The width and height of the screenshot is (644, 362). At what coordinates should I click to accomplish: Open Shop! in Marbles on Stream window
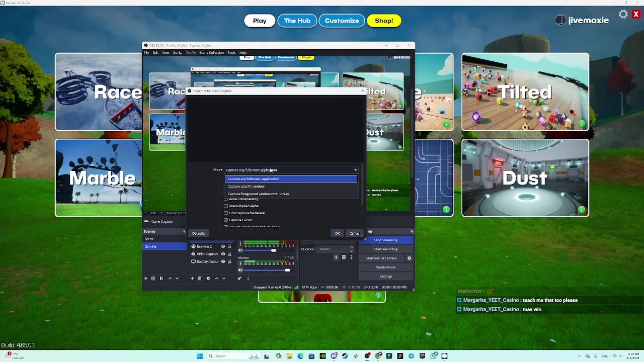[384, 21]
